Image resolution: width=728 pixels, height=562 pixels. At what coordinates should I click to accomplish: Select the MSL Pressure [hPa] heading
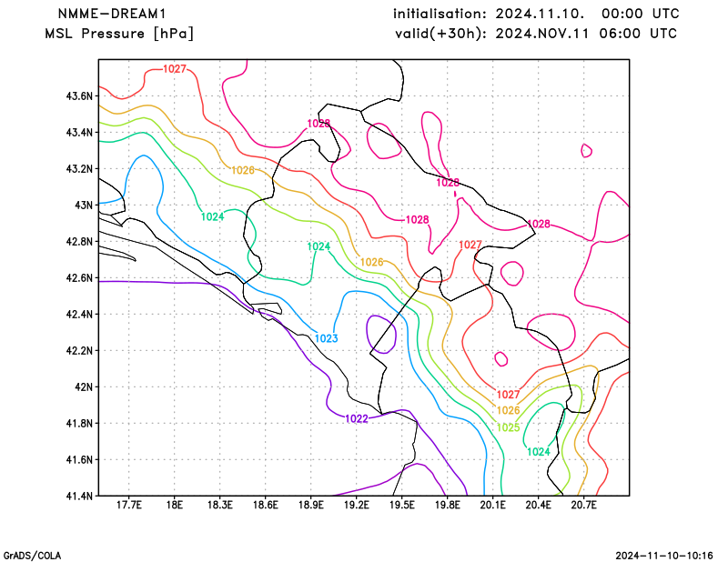click(119, 34)
